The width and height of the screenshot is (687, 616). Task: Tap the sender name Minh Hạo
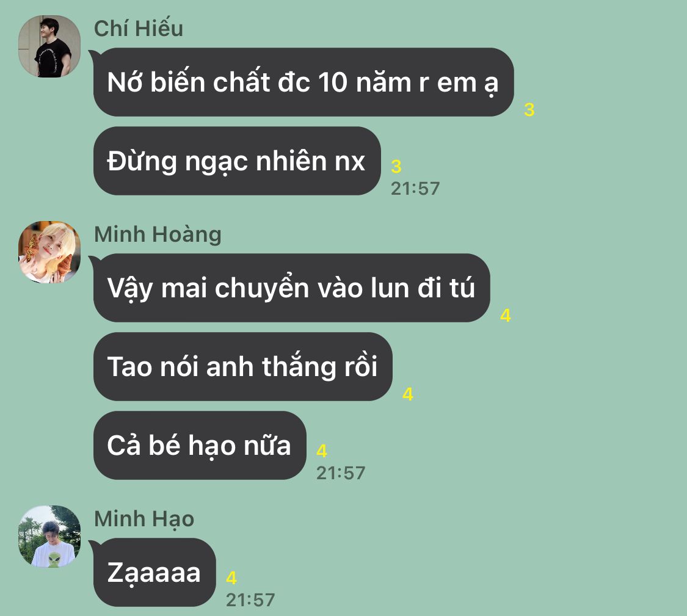click(x=144, y=519)
